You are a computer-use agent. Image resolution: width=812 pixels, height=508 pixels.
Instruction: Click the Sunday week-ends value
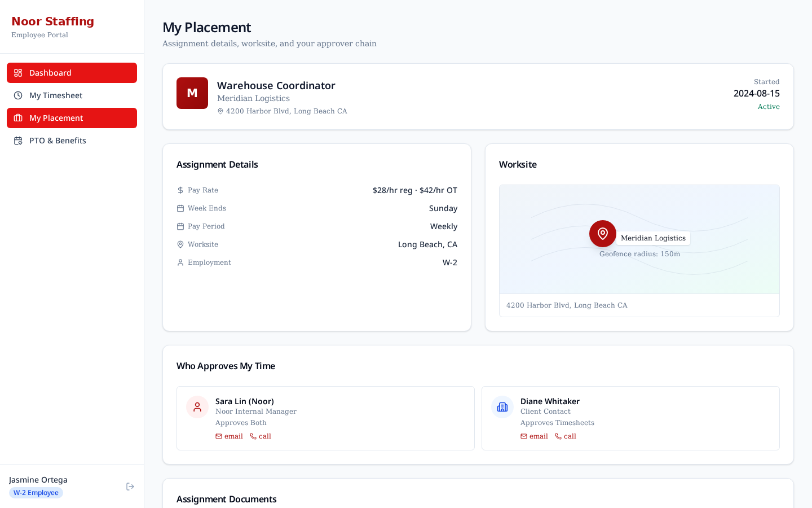(443, 208)
